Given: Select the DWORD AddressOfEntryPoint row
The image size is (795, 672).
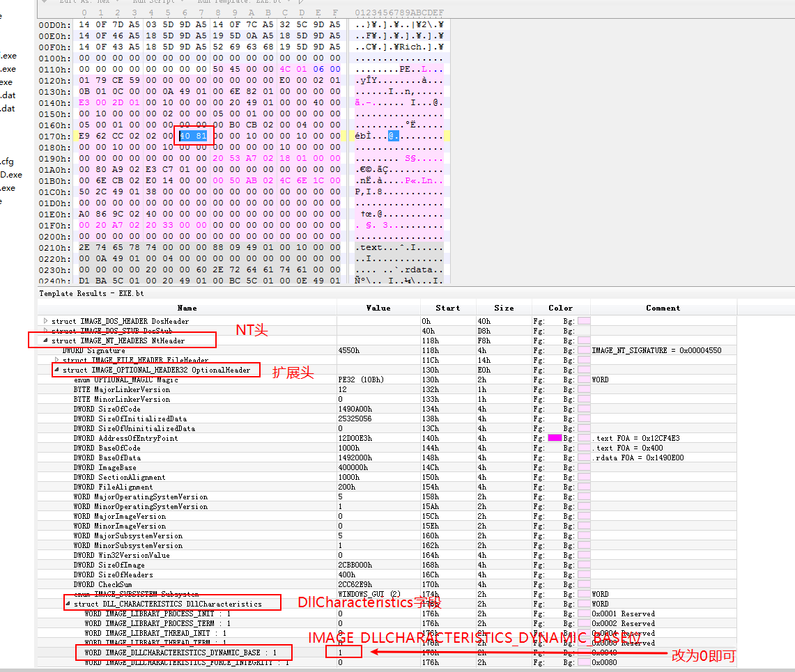Looking at the screenshot, I should click(387, 438).
